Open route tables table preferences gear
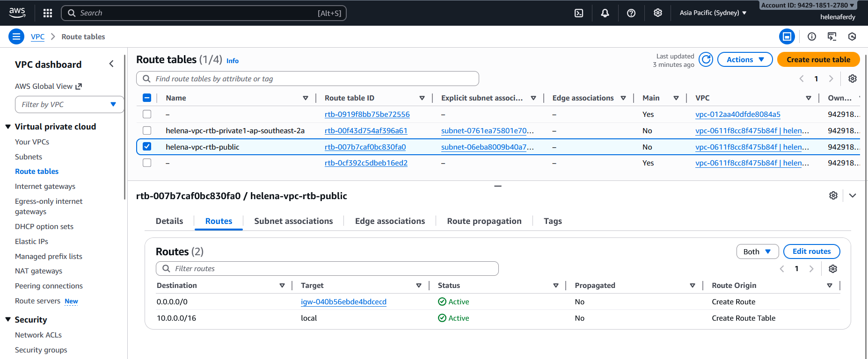 click(853, 79)
